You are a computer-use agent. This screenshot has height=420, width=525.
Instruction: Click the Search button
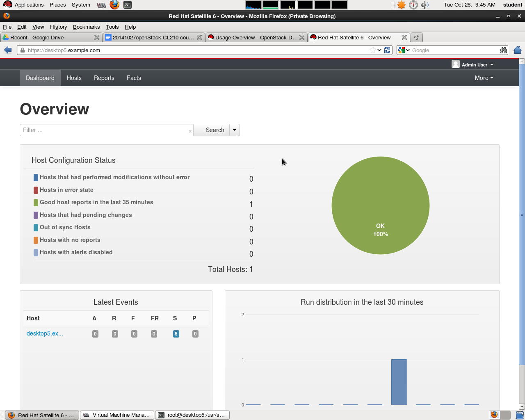coord(211,130)
